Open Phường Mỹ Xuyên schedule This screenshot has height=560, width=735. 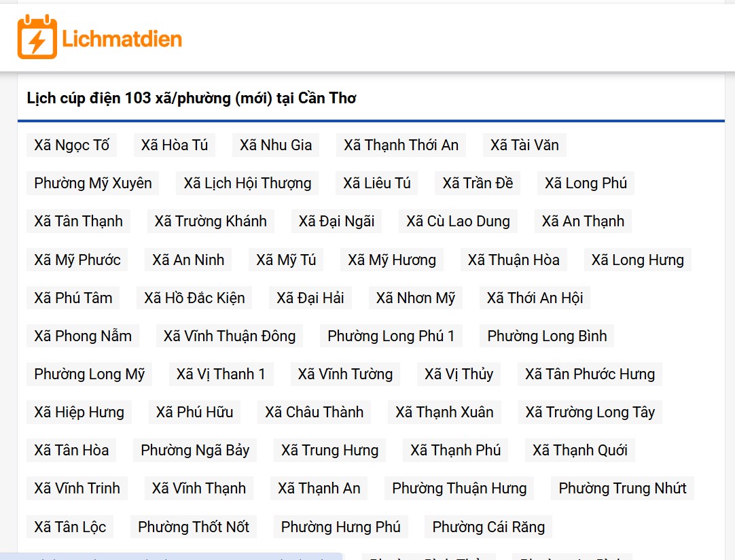point(93,183)
